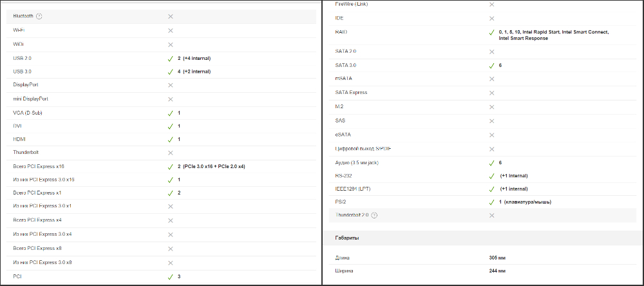
Task: Click the cross icon in the mini DisplayPort row
Action: [x=171, y=99]
